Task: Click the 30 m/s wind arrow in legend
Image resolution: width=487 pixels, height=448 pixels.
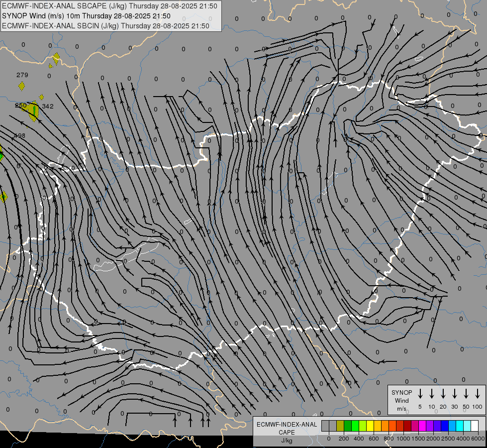Action: 455,393
